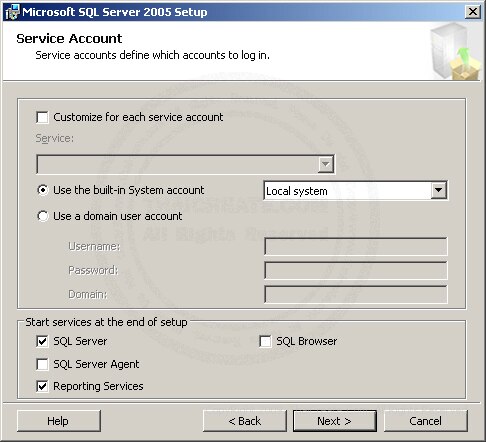
Task: Close the SQL Server 2005 Setup window
Action: pos(473,12)
